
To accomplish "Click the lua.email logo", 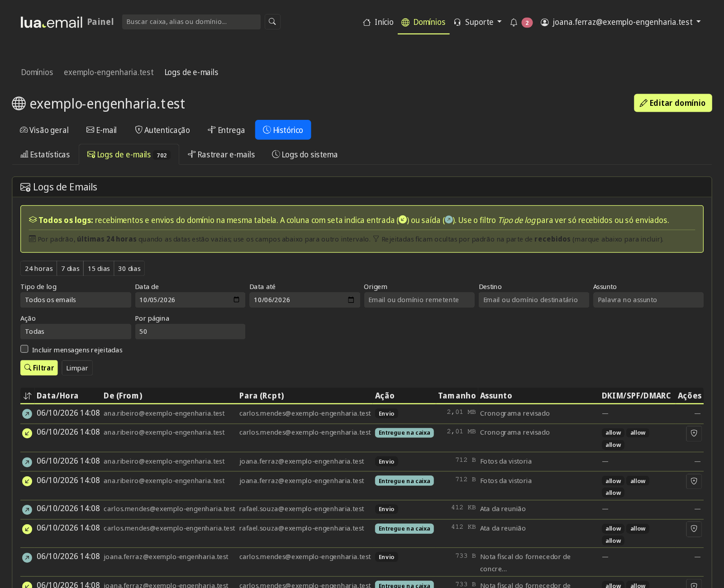I will click(52, 22).
